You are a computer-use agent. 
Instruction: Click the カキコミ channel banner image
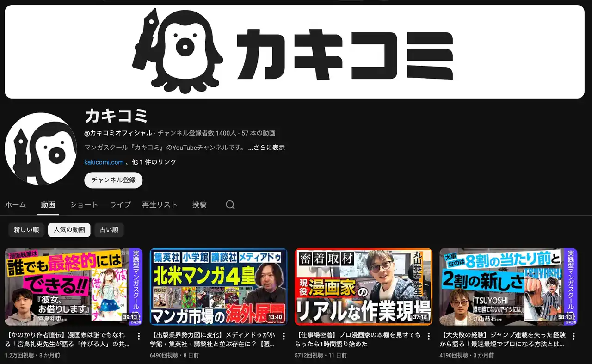click(295, 52)
